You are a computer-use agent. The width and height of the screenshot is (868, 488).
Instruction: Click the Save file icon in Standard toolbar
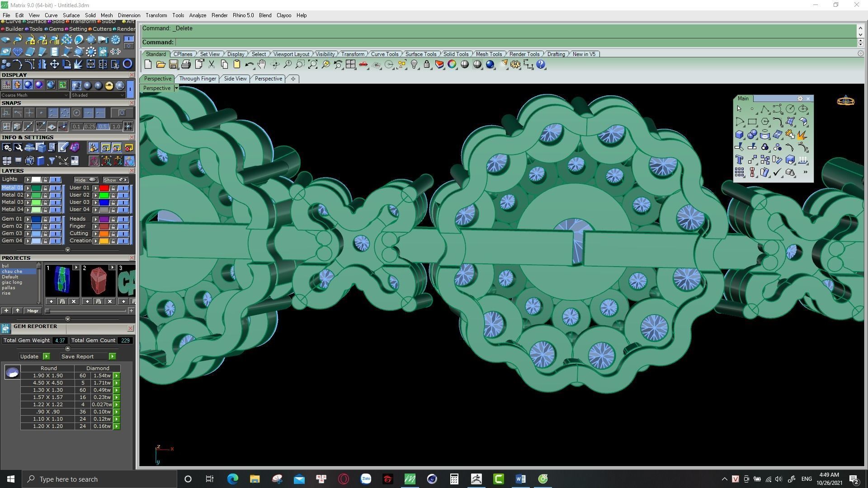tap(173, 65)
